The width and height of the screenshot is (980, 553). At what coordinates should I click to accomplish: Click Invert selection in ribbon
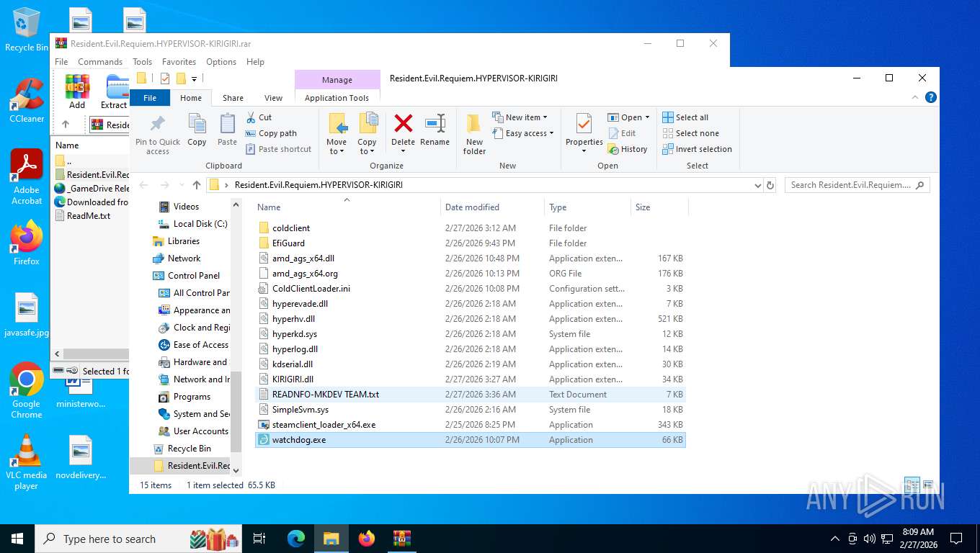(697, 149)
